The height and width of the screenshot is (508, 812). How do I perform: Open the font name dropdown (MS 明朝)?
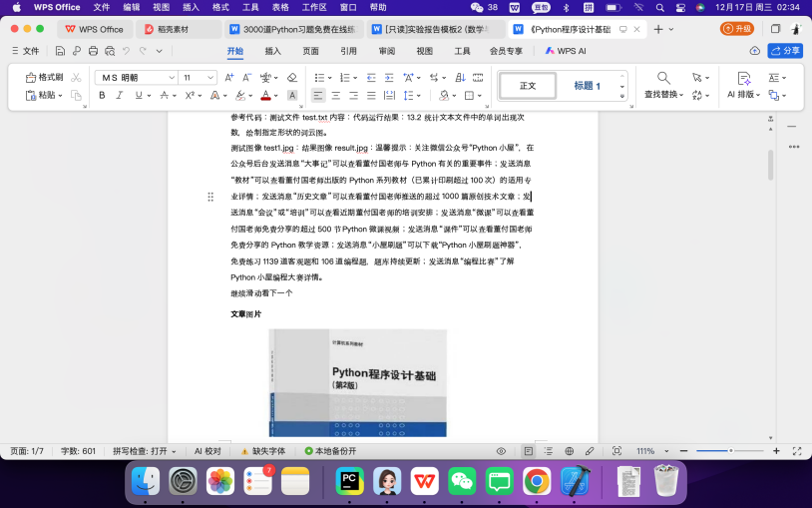click(172, 77)
